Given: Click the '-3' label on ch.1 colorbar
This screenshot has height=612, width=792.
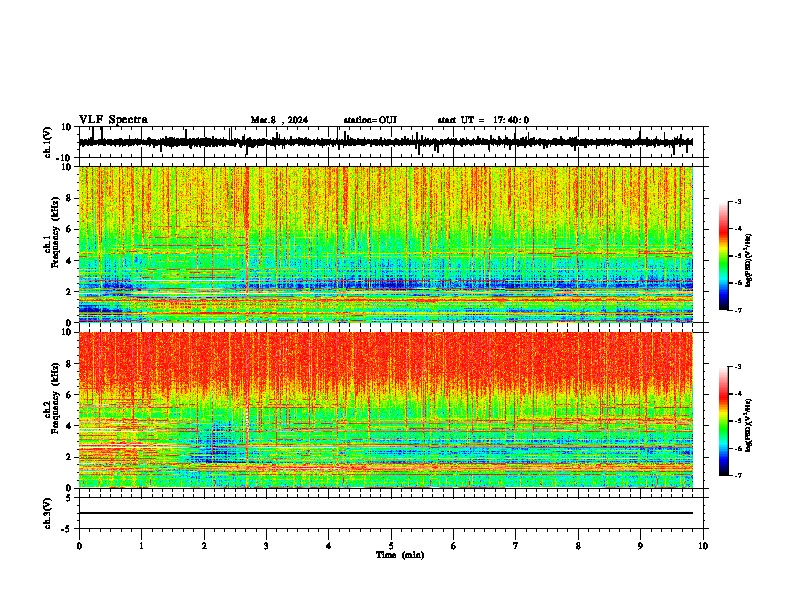Looking at the screenshot, I should click(737, 201).
